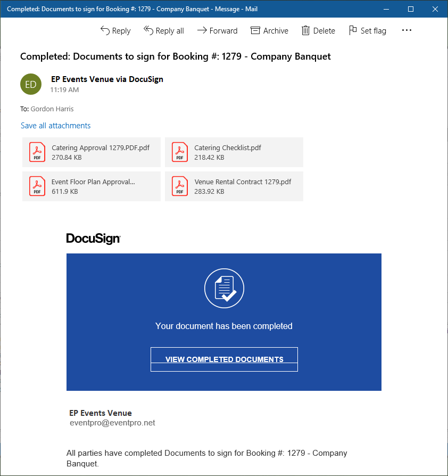
Task: Click bold 'EP Events Venue' signature name
Action: (101, 413)
